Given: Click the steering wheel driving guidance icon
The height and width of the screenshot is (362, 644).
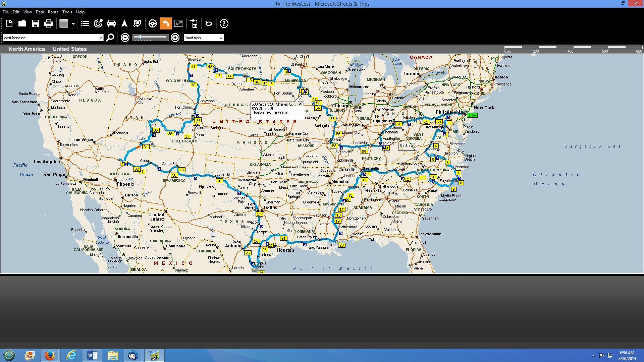Looking at the screenshot, I should [153, 23].
